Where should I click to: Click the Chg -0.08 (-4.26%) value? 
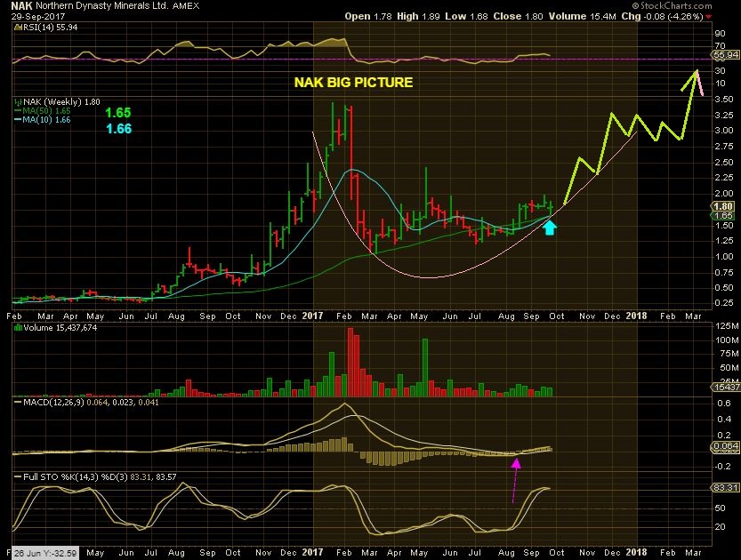(x=662, y=17)
